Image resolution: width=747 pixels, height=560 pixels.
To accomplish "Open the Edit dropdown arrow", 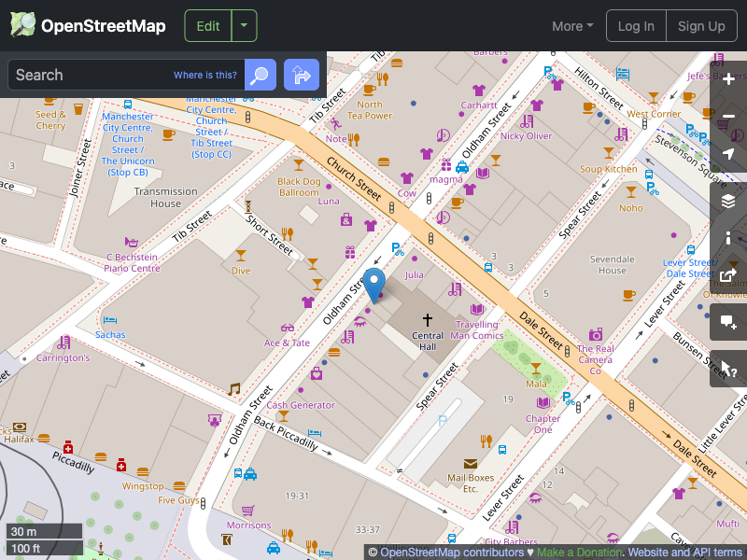I will [244, 25].
